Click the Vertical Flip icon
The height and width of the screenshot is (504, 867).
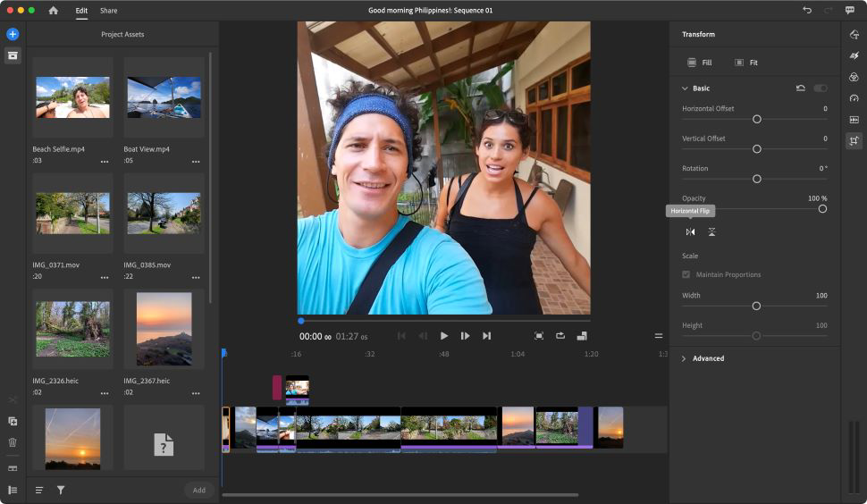[x=711, y=232]
